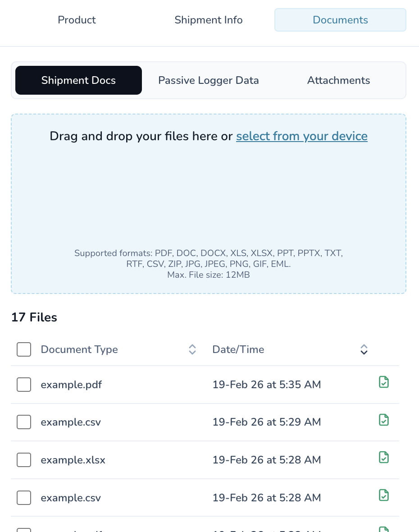Sort by Date/Time column arrows

click(364, 349)
